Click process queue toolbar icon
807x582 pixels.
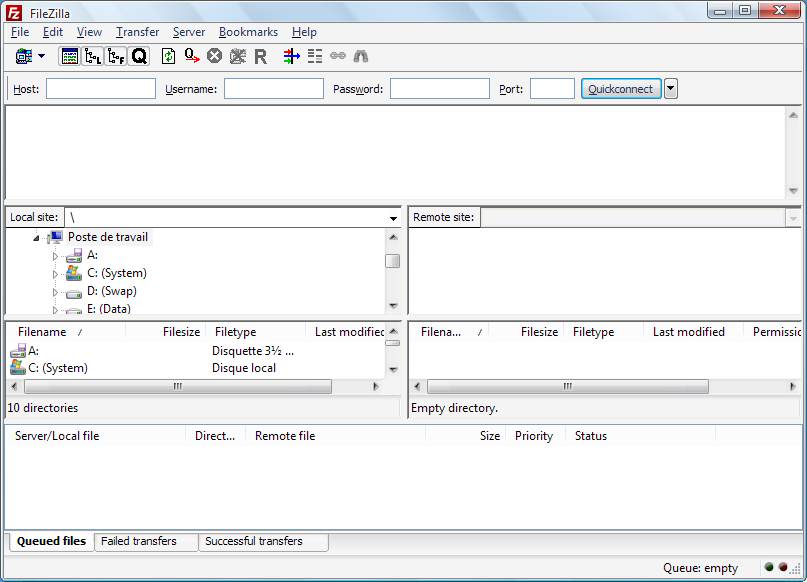192,56
